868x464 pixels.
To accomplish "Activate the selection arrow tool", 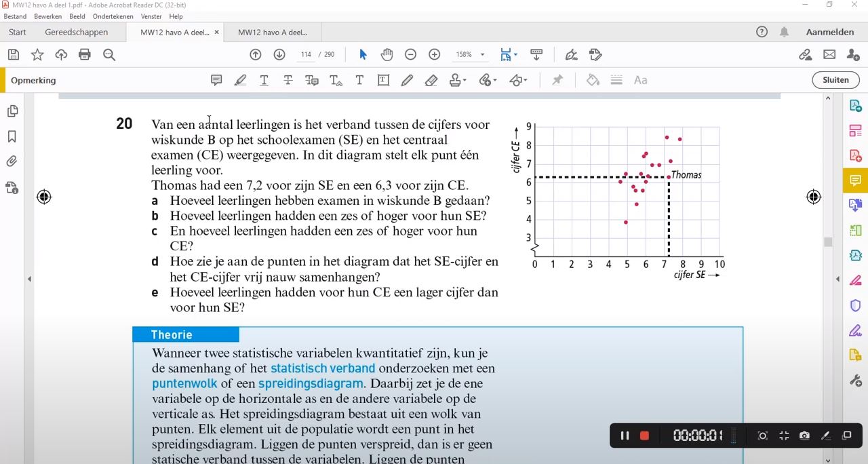I will [363, 55].
